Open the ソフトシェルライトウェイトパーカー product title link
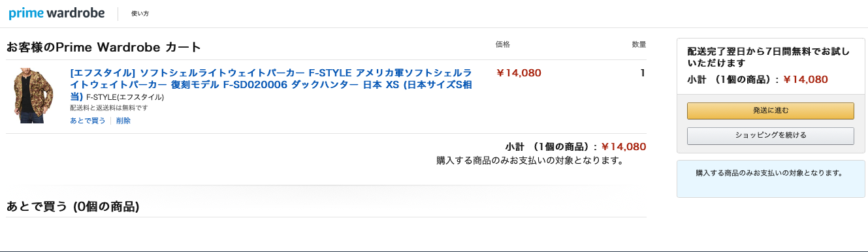 pos(271,85)
